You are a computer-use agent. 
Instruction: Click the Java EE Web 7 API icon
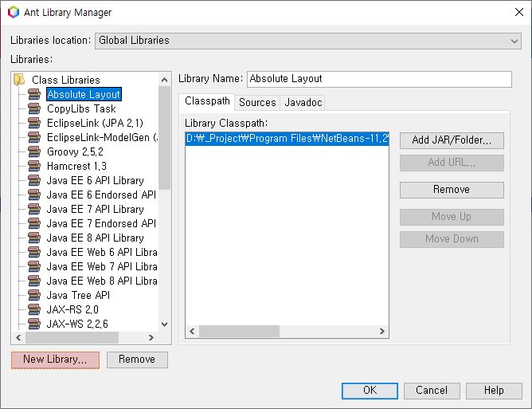coord(34,266)
